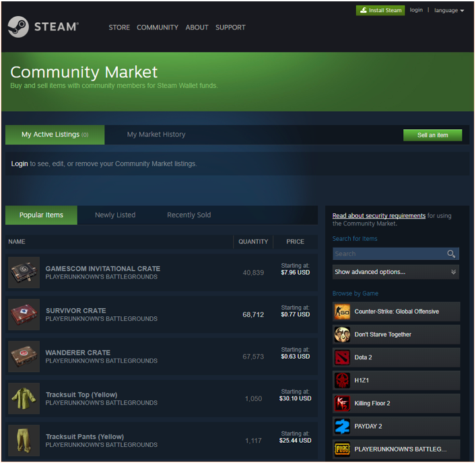
Task: Switch to My Market History tab
Action: [156, 135]
